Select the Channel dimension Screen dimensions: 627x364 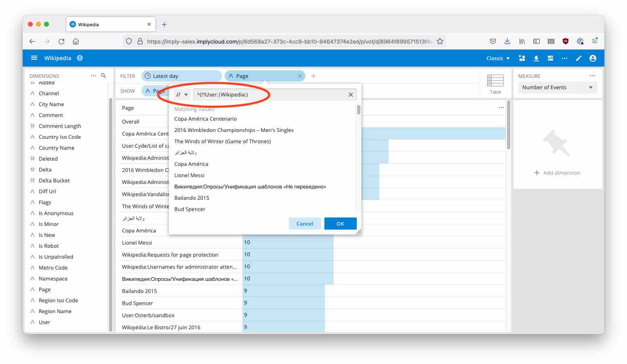[49, 93]
